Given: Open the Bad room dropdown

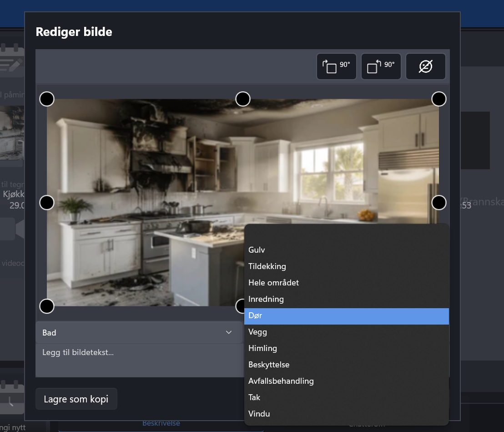Looking at the screenshot, I should coord(139,332).
